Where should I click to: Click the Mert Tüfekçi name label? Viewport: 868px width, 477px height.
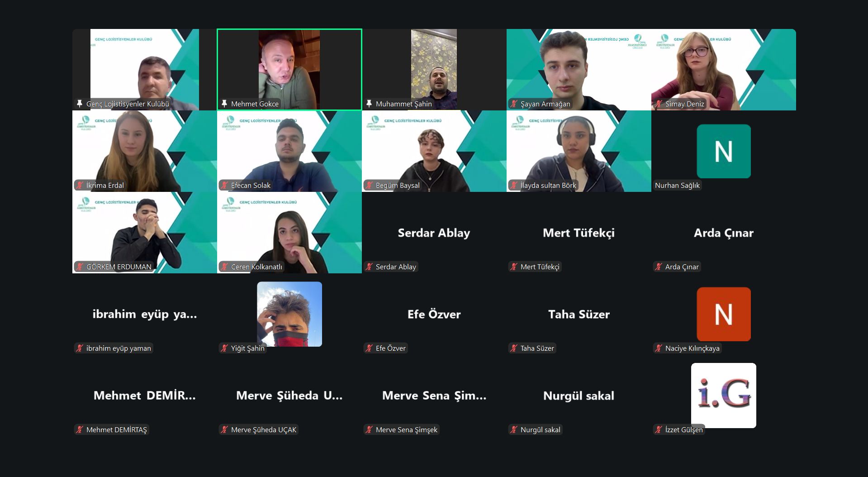pyautogui.click(x=540, y=267)
